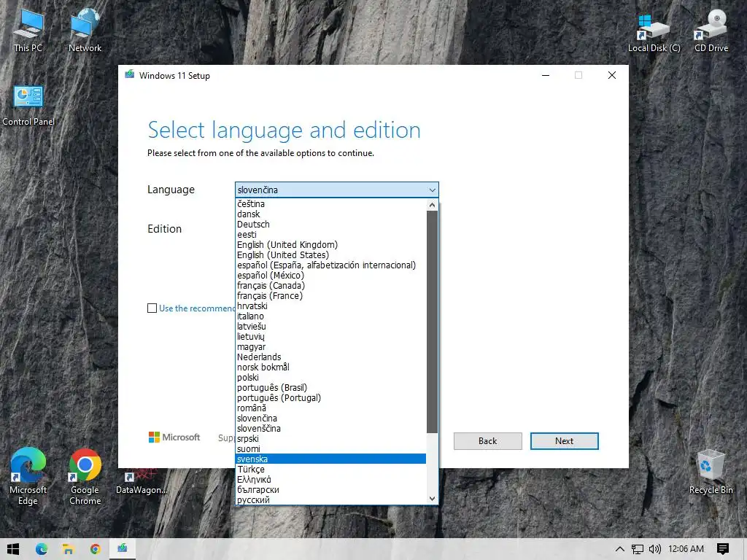Pick suomi in the list
This screenshot has height=560, width=747.
pyautogui.click(x=331, y=449)
